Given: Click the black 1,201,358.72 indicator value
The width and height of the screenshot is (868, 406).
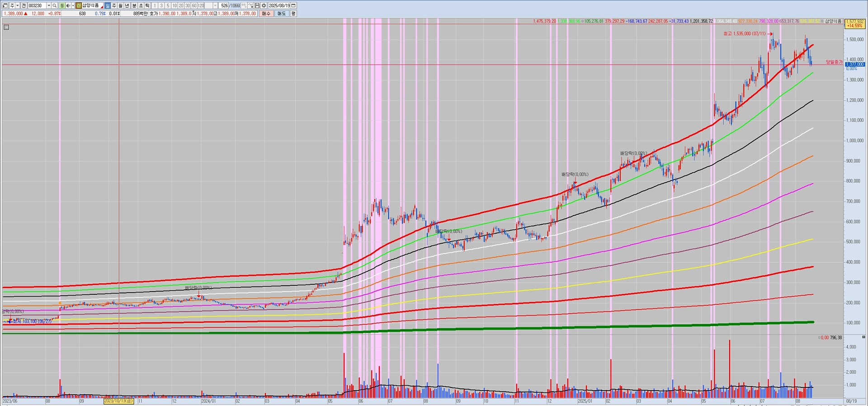Looking at the screenshot, I should 701,21.
